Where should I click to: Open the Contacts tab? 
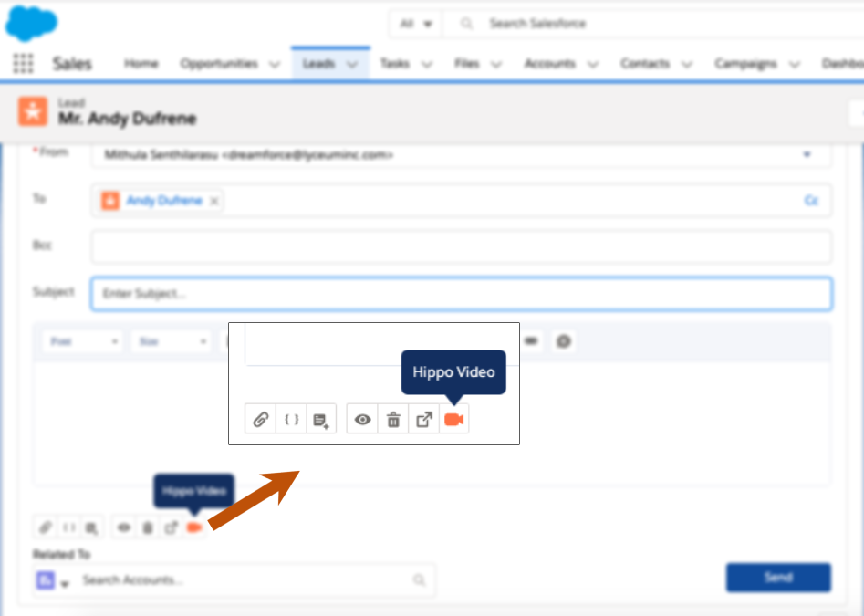pos(645,63)
